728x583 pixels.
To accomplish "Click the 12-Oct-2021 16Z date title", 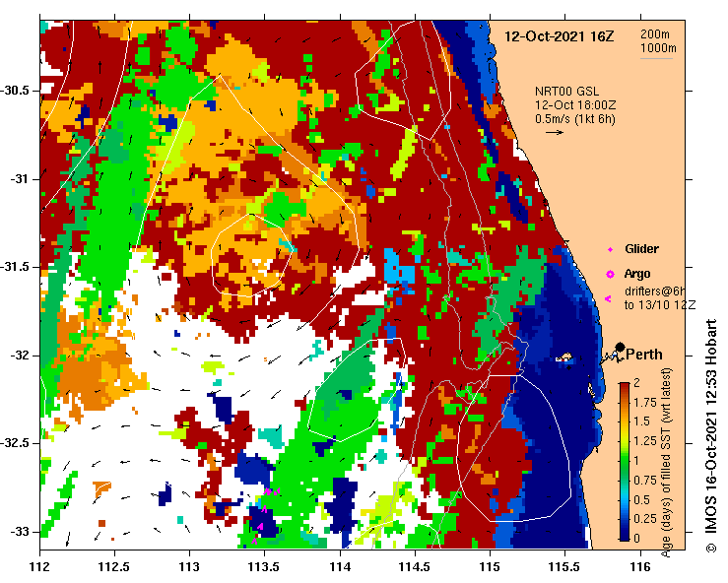I will tap(559, 36).
